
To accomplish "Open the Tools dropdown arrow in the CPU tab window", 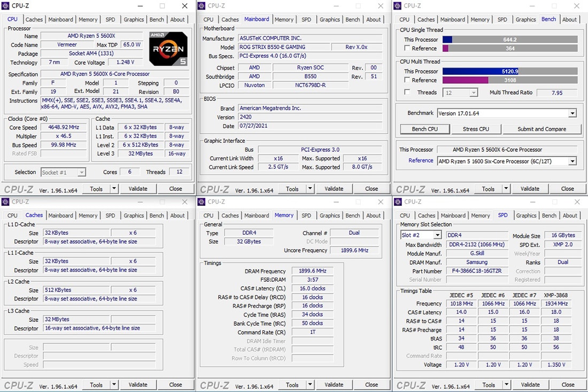I will [114, 189].
